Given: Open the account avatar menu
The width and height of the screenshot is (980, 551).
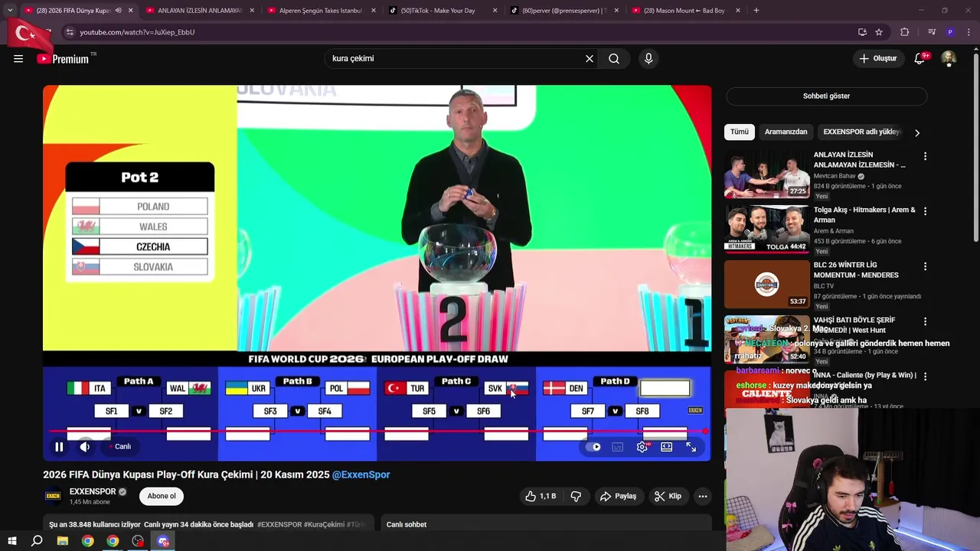Looking at the screenshot, I should [x=949, y=58].
